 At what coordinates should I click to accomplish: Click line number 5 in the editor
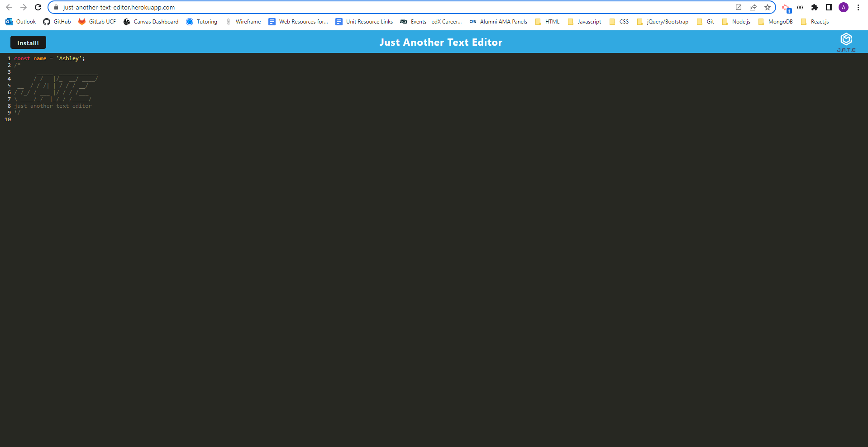[x=9, y=85]
